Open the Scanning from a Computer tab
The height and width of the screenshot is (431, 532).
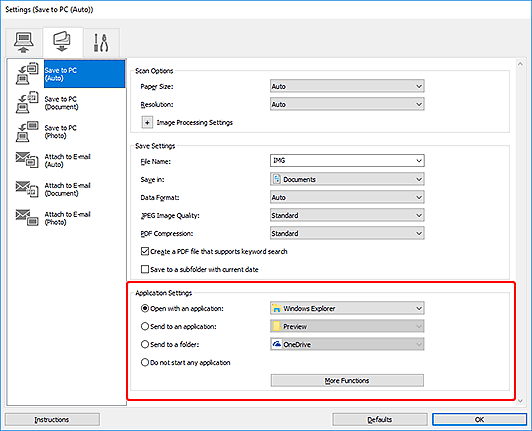[x=24, y=42]
